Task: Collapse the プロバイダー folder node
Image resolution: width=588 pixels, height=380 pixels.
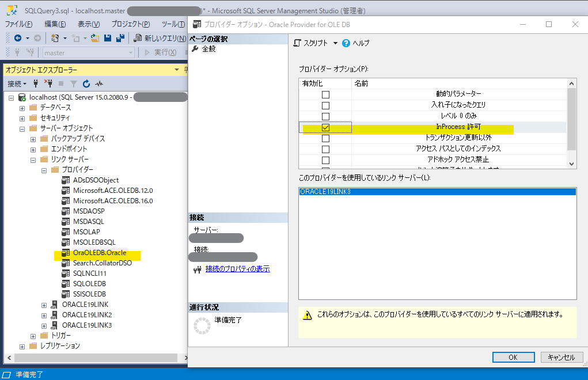Action: coord(44,170)
